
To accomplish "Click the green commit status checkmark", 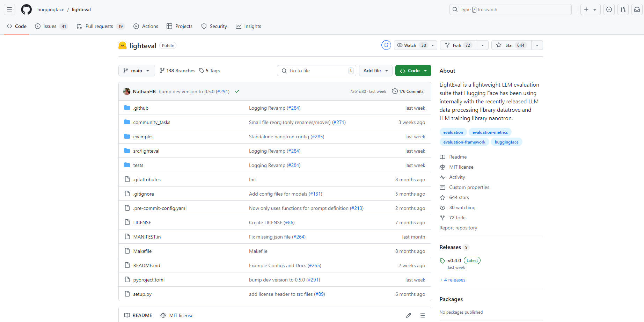I will click(x=237, y=92).
